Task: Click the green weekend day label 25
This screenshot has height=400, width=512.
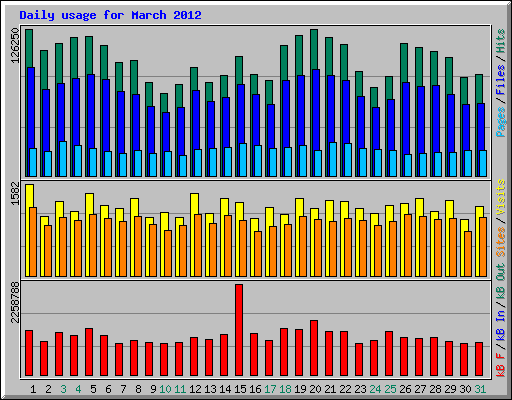Action: pyautogui.click(x=390, y=389)
